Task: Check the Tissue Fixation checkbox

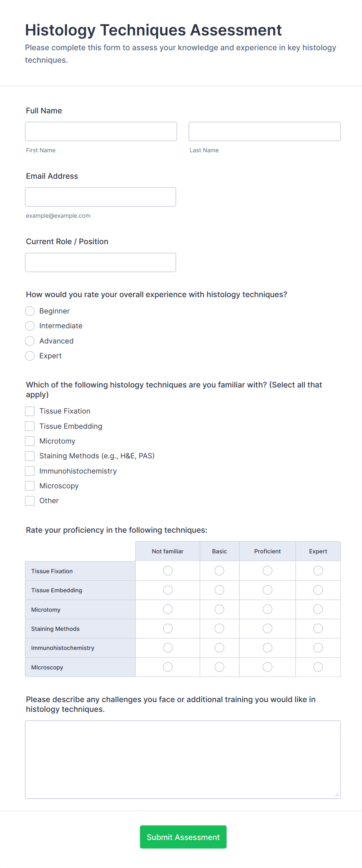Action: 30,411
